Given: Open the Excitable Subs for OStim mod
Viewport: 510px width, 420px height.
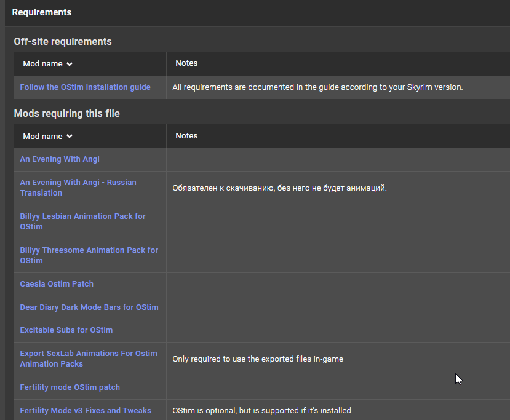Looking at the screenshot, I should pos(66,330).
